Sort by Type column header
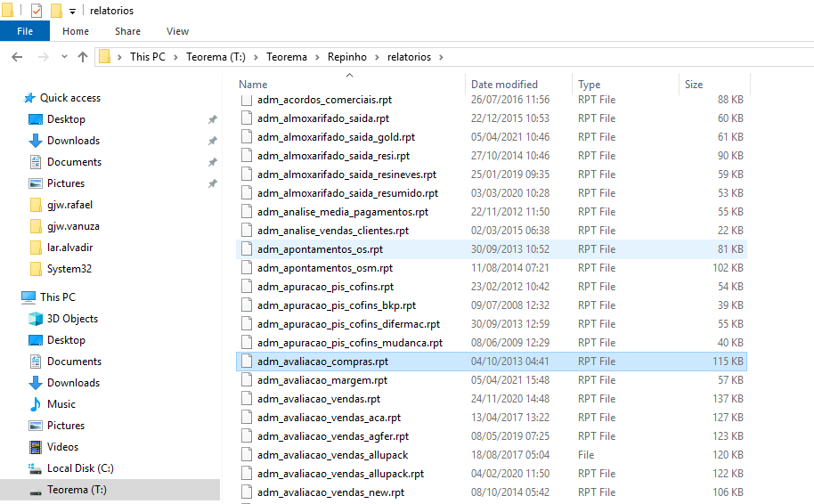The height and width of the screenshot is (504, 814). tap(590, 85)
